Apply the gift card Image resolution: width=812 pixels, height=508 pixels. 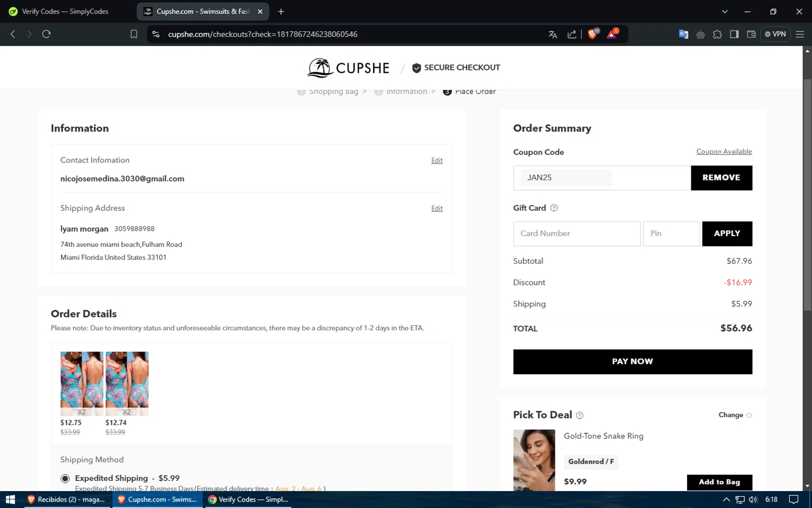[x=727, y=233]
